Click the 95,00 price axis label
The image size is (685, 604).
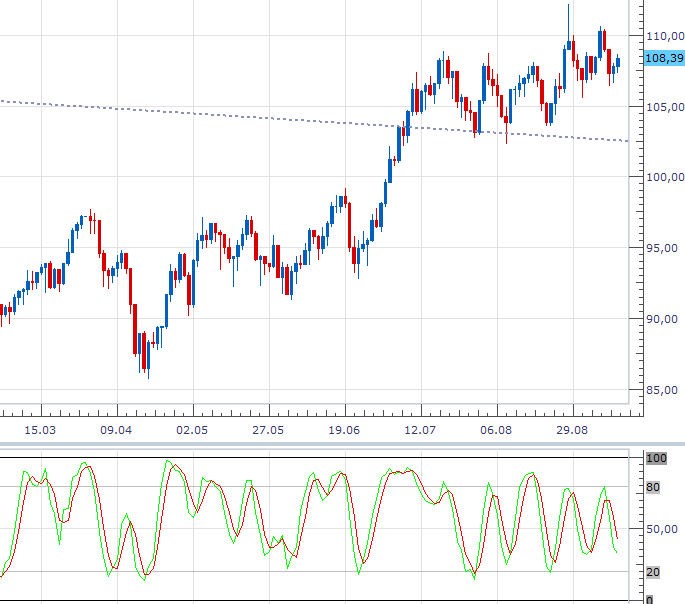pos(664,249)
